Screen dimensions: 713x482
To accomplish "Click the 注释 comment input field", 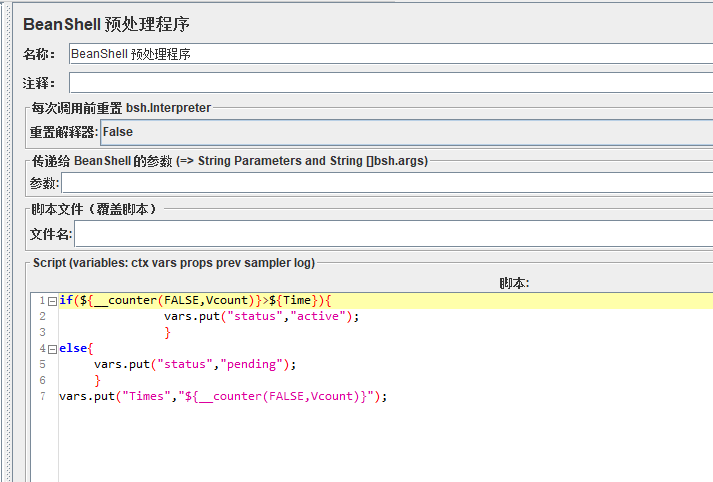I will pyautogui.click(x=391, y=83).
